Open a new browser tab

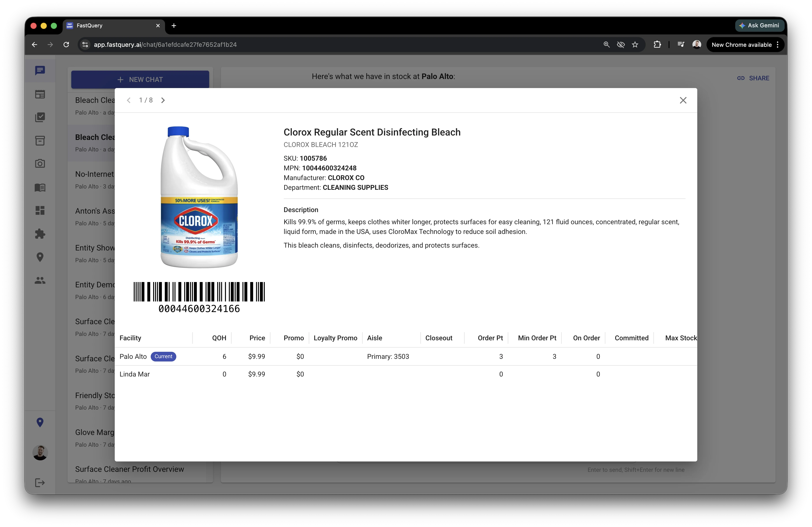coord(174,26)
